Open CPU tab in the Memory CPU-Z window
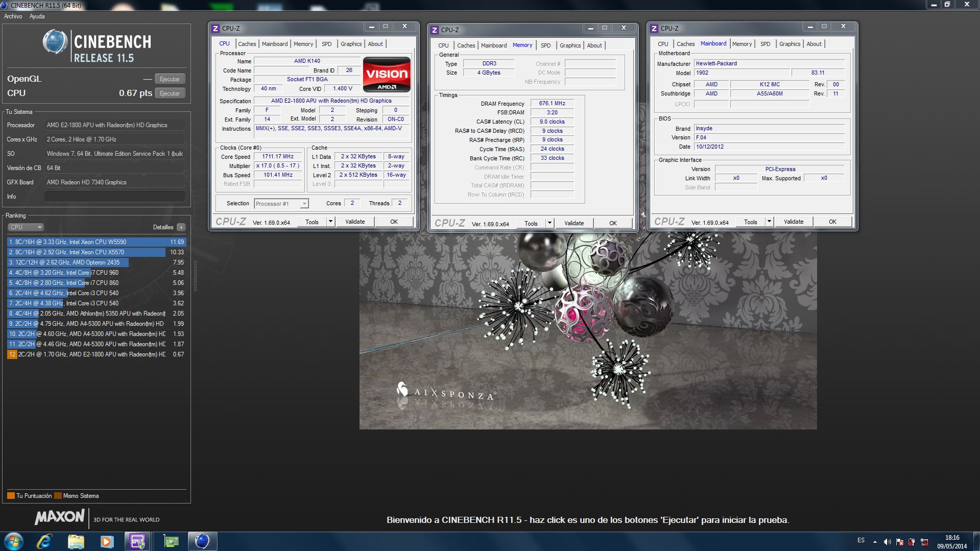The width and height of the screenshot is (980, 551). pos(443,45)
